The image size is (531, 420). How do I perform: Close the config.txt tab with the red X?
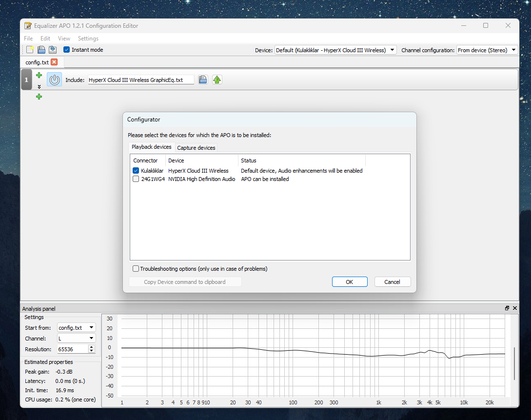(54, 62)
